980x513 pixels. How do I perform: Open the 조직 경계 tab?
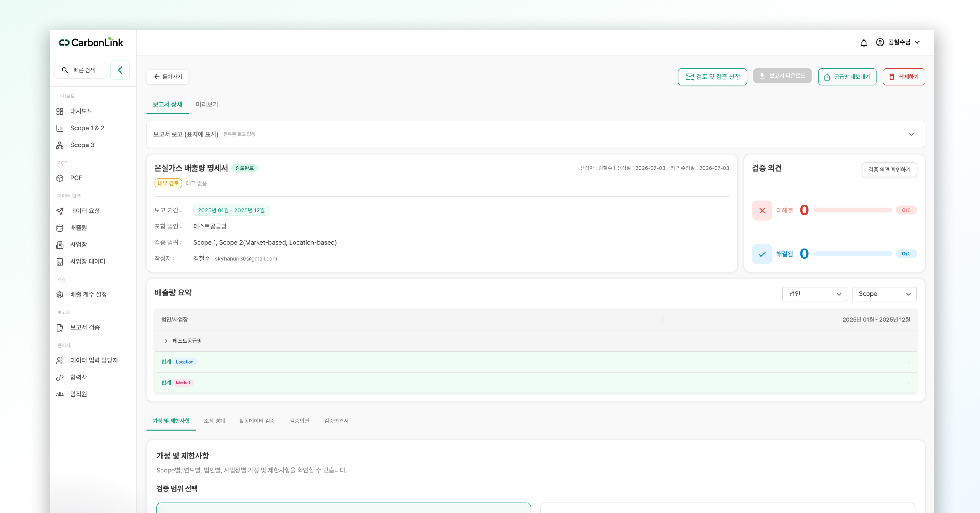[x=214, y=421]
